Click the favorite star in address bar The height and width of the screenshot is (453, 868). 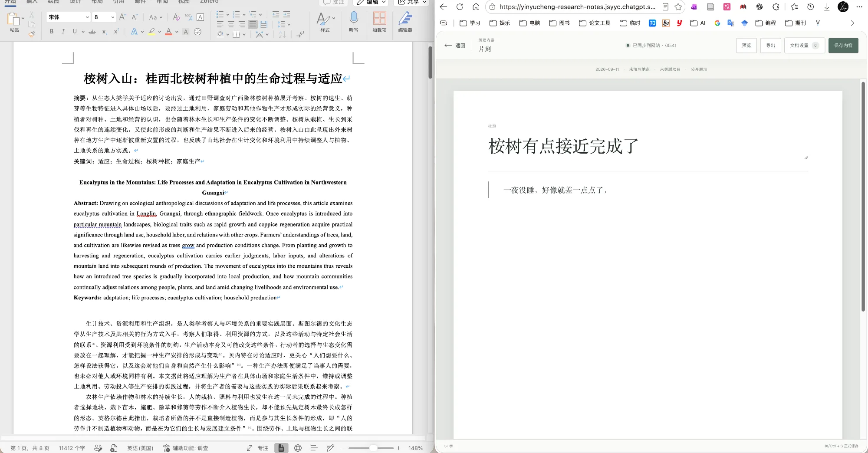678,7
